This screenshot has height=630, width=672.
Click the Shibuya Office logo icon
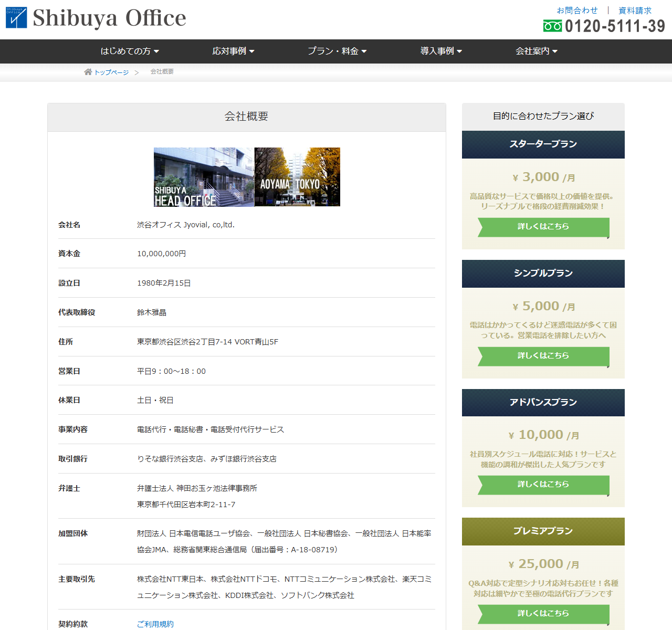point(16,17)
